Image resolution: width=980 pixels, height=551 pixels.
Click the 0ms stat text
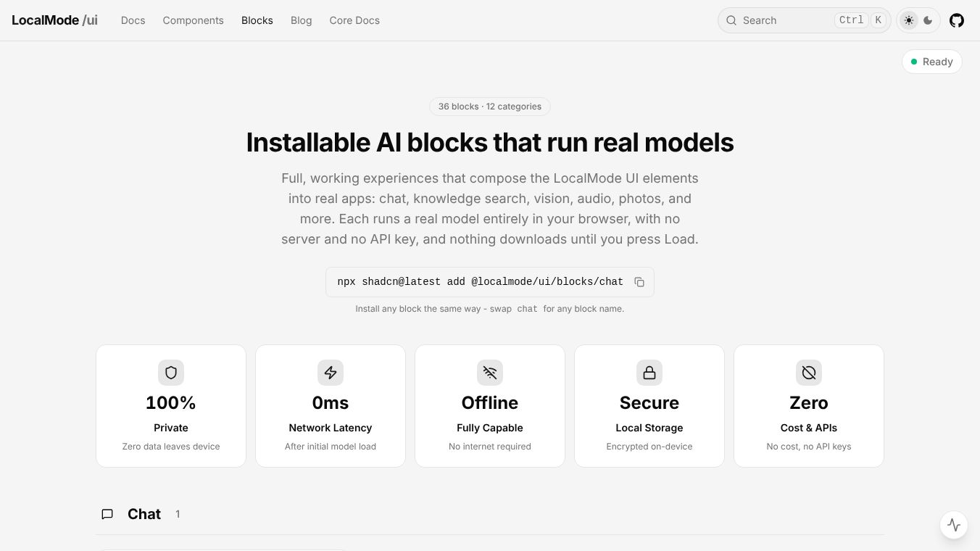click(x=331, y=402)
